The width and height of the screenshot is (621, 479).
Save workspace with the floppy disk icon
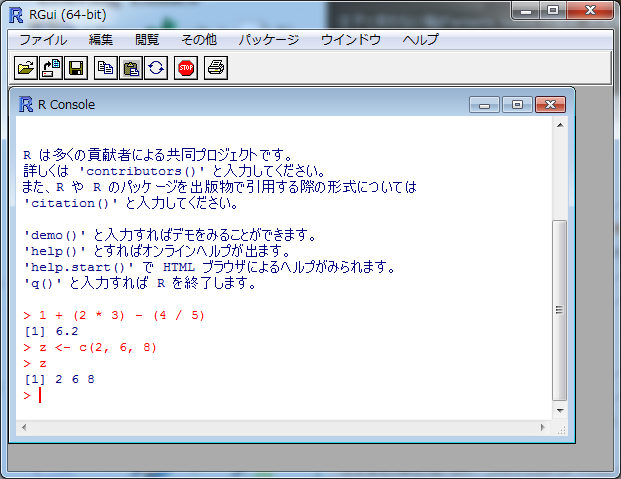[x=76, y=68]
